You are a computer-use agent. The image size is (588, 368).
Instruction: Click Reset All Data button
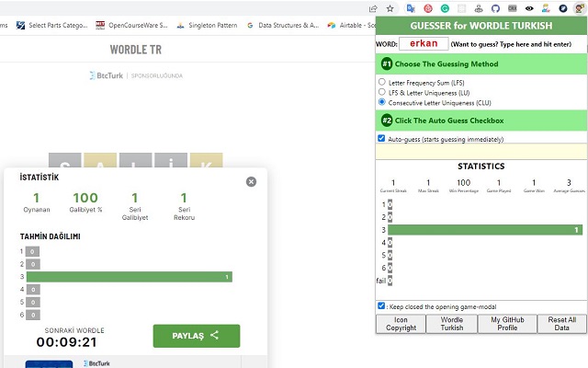(561, 324)
